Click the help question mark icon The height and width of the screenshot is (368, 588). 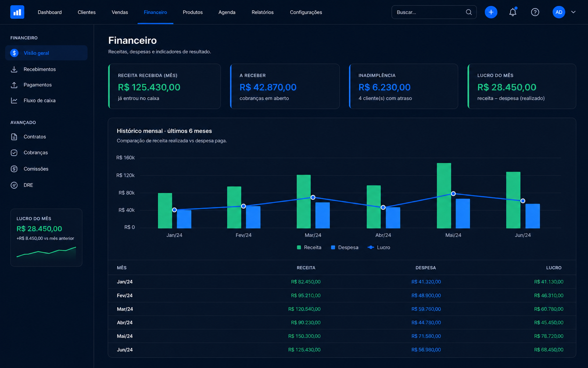coord(535,12)
